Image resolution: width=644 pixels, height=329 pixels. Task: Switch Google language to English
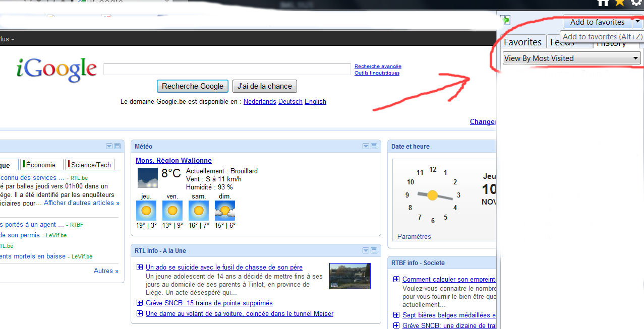click(315, 102)
